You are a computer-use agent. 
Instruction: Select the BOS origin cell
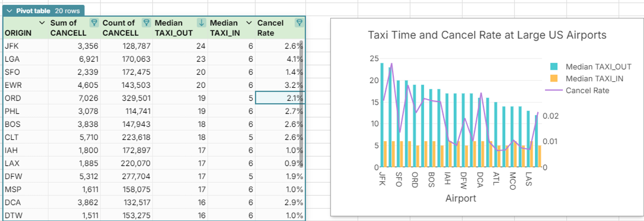click(26, 124)
